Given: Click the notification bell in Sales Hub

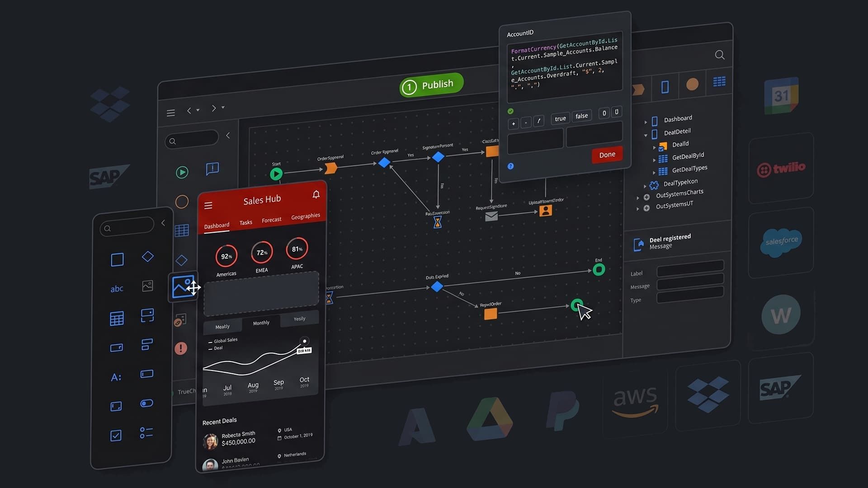Looking at the screenshot, I should click(316, 194).
